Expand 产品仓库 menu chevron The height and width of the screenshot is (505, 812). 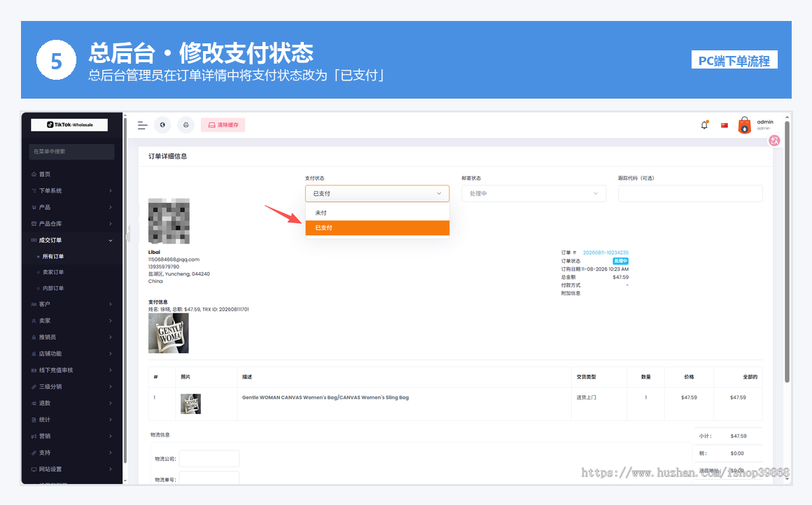[111, 224]
